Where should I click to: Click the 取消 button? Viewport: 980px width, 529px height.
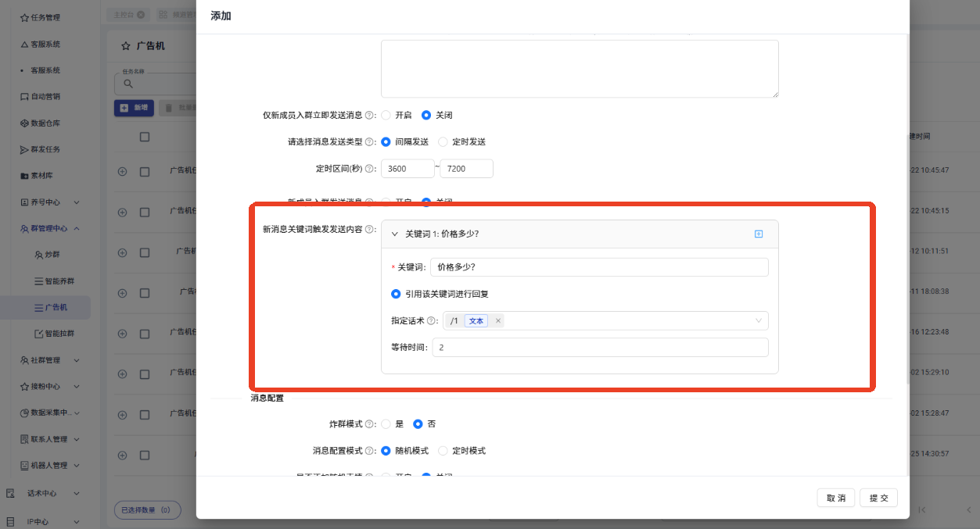(x=836, y=498)
